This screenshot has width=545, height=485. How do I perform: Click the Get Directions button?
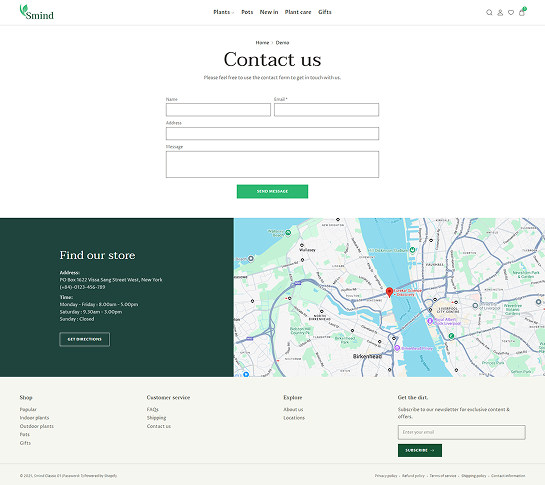(x=84, y=339)
